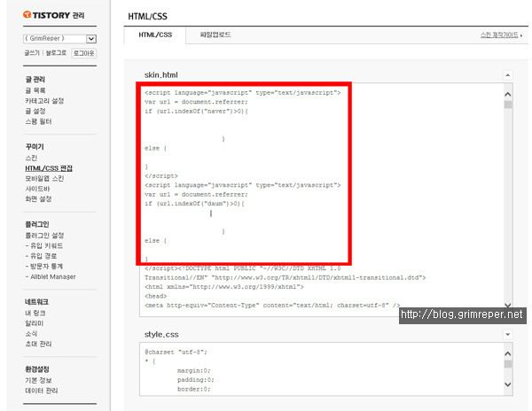The width and height of the screenshot is (532, 411).
Task: Click skin.html scrollbar down arrow
Action: click(x=508, y=305)
